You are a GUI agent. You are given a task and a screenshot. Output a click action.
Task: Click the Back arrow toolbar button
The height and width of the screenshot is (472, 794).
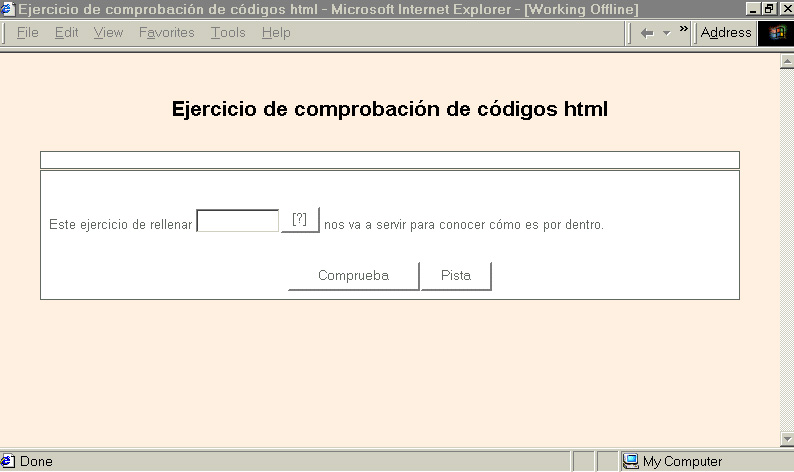tap(647, 33)
